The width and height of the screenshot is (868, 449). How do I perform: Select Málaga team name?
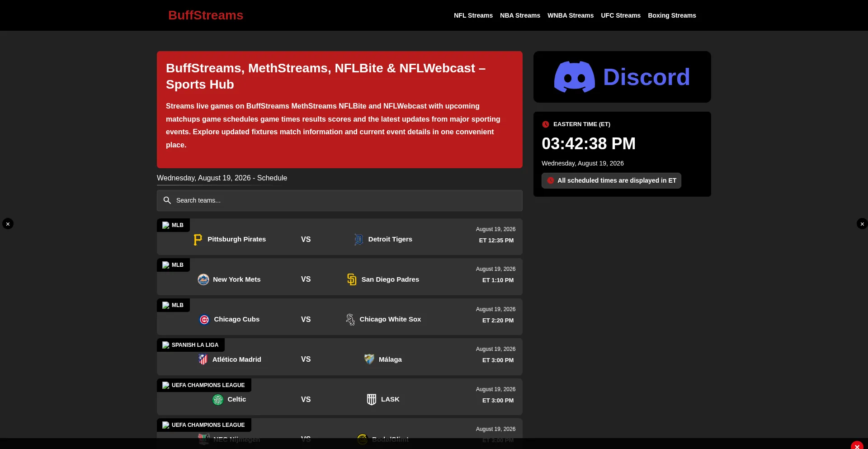[390, 359]
